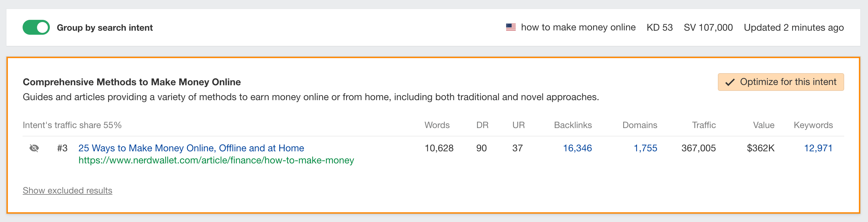Click the keyword 'how to make money online'

pyautogui.click(x=579, y=27)
